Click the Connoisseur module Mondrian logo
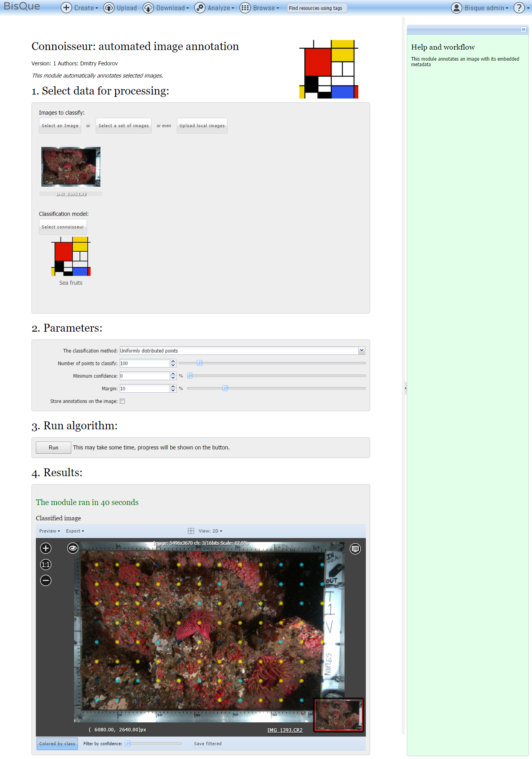Screen dimensions: 532x759 point(329,69)
